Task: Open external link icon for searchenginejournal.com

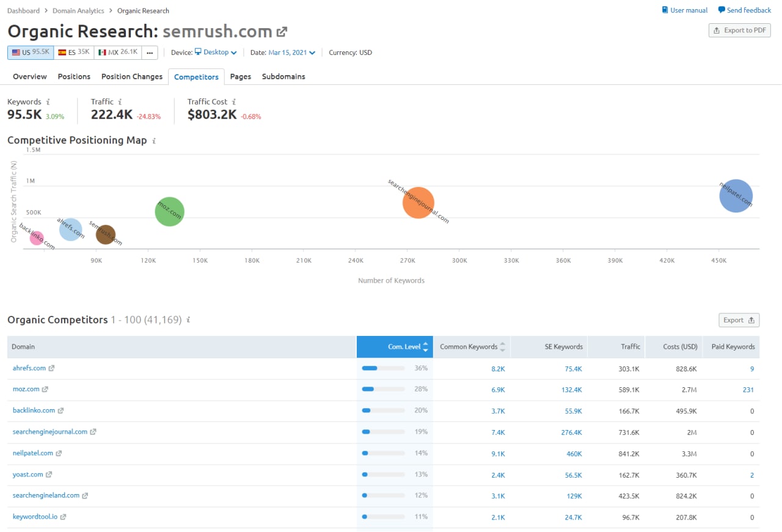Action: 93,432
